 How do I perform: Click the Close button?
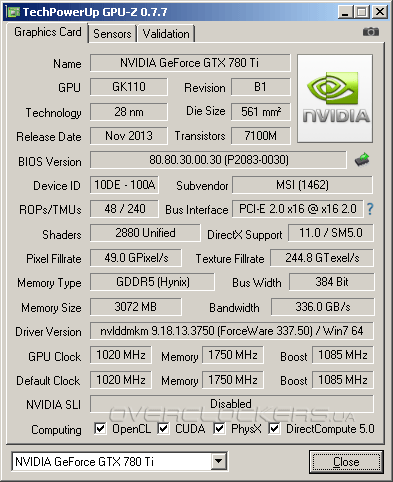coord(346,462)
